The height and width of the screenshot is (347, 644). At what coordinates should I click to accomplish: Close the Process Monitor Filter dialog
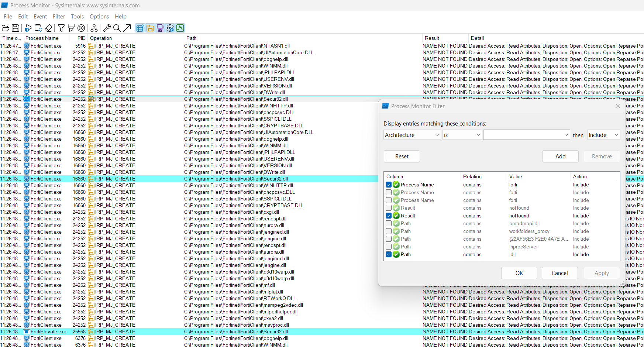(617, 106)
